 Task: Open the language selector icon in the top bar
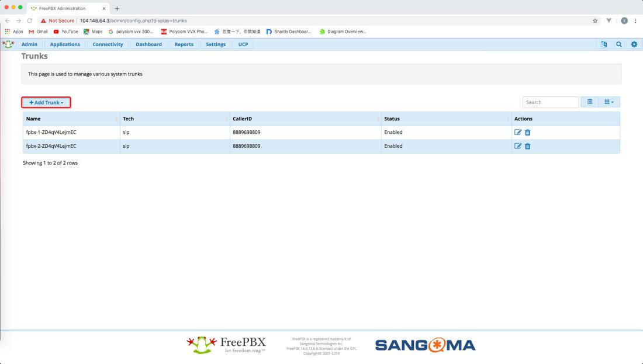[603, 44]
